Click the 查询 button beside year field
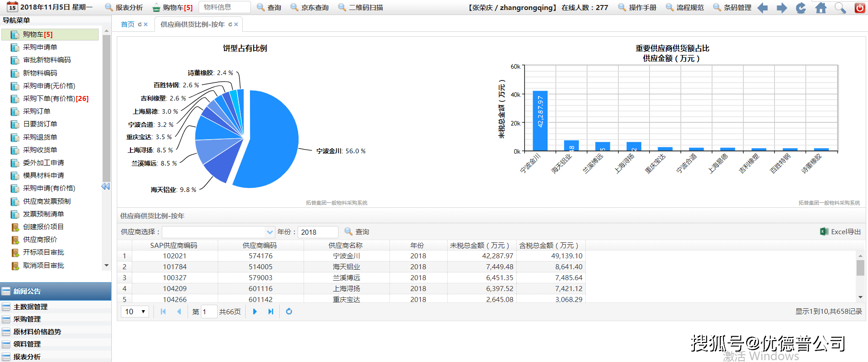 point(357,232)
